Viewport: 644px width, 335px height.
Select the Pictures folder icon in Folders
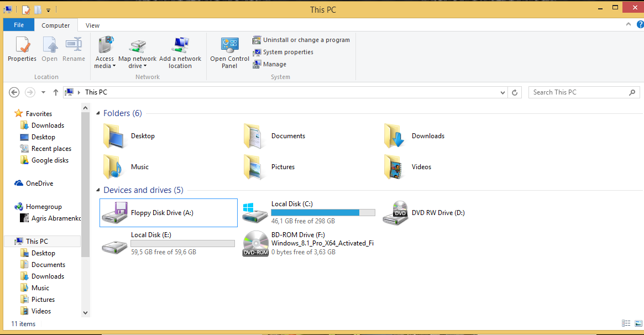[253, 167]
